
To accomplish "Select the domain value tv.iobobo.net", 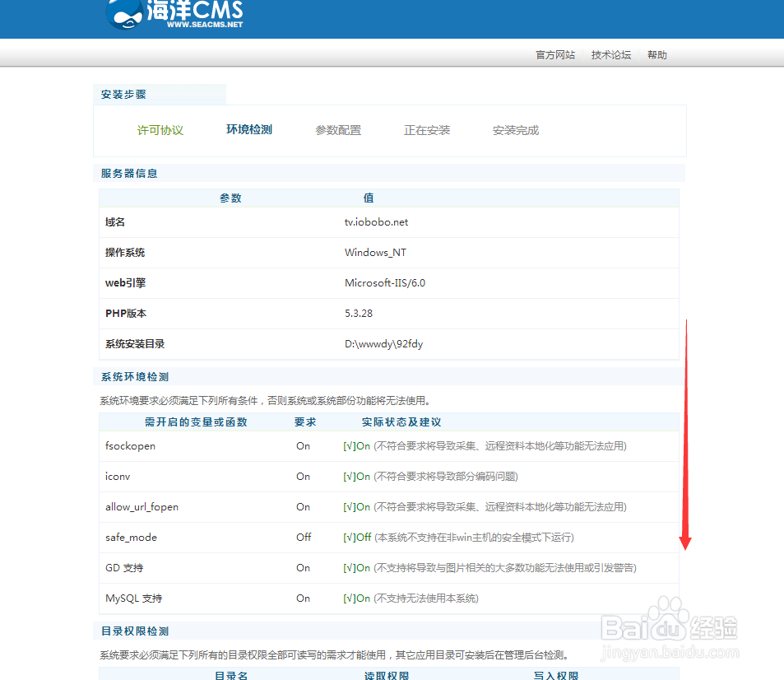I will tap(376, 221).
